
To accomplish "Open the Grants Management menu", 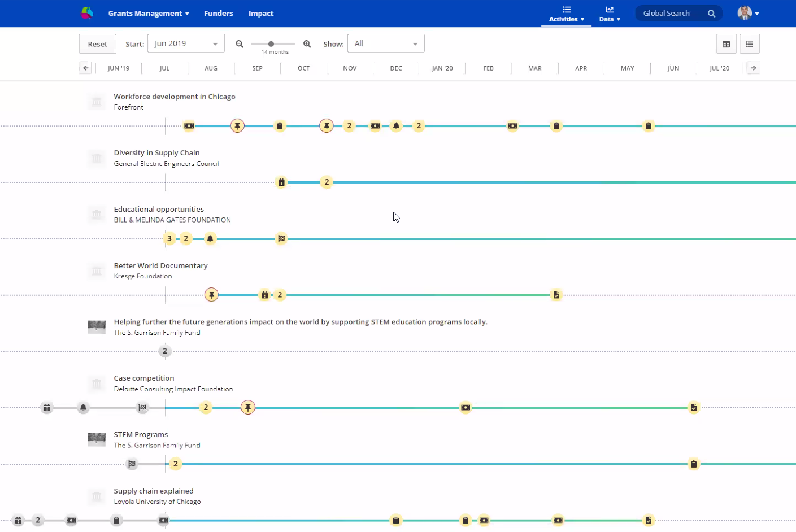I will click(x=148, y=14).
